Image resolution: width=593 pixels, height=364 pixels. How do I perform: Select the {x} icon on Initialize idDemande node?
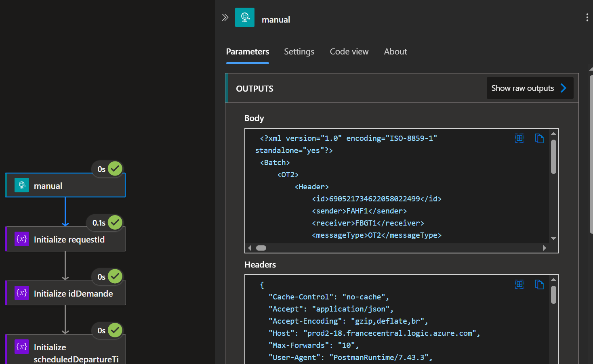coord(21,293)
